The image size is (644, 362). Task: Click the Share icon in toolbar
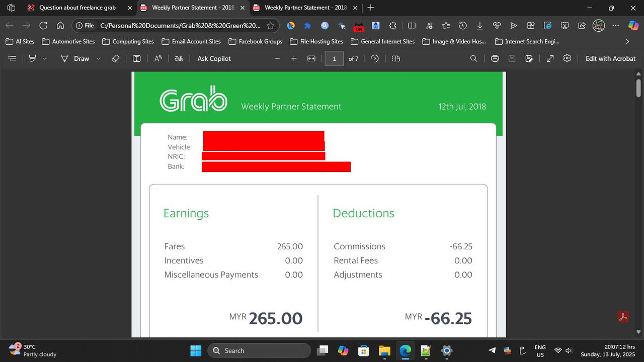tap(582, 26)
